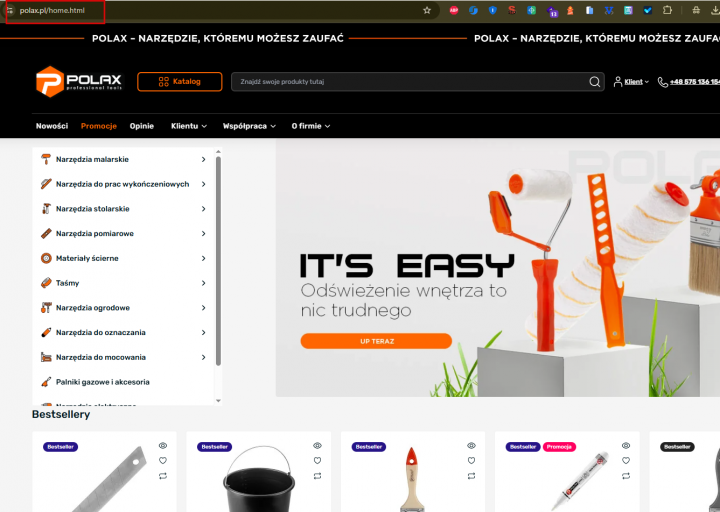Click scrollbar down arrow in category list
Image resolution: width=720 pixels, height=512 pixels.
coord(219,401)
